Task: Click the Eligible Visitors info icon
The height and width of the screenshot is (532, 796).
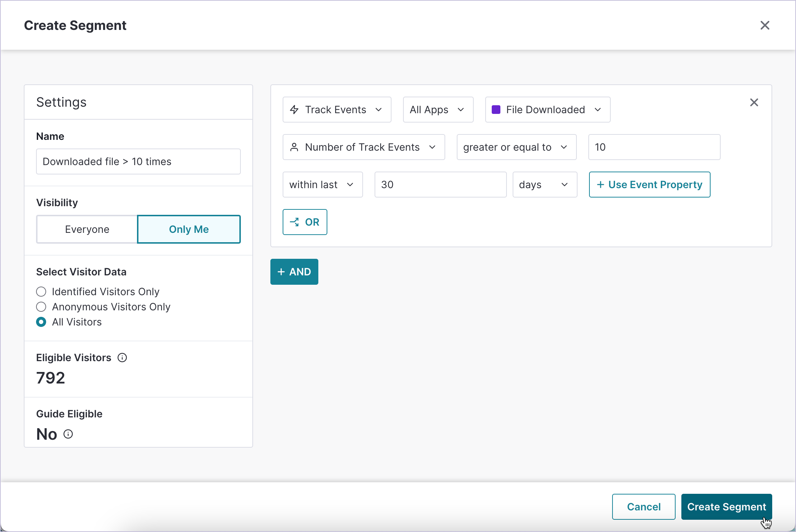Action: click(122, 358)
